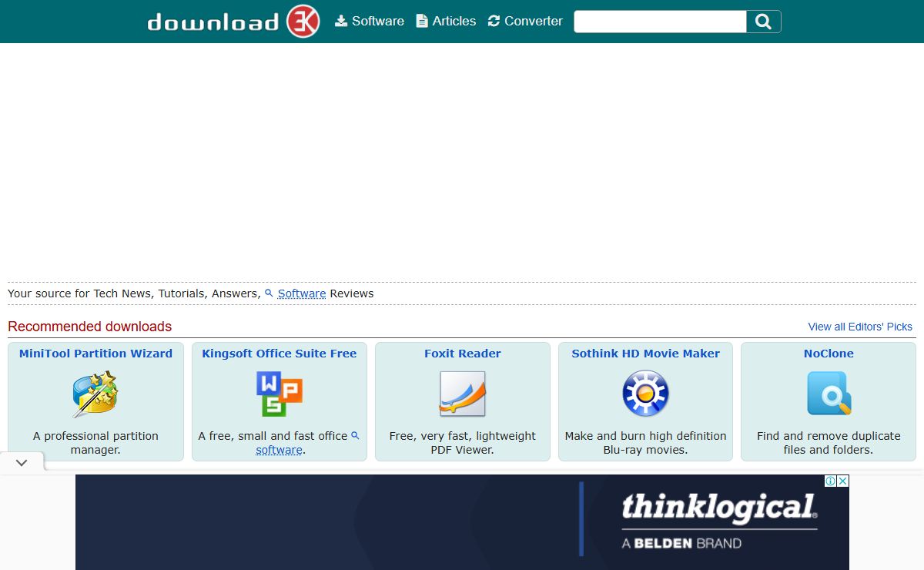This screenshot has height=570, width=924.
Task: Open Sothink HD Movie Maker title link
Action: 645,354
